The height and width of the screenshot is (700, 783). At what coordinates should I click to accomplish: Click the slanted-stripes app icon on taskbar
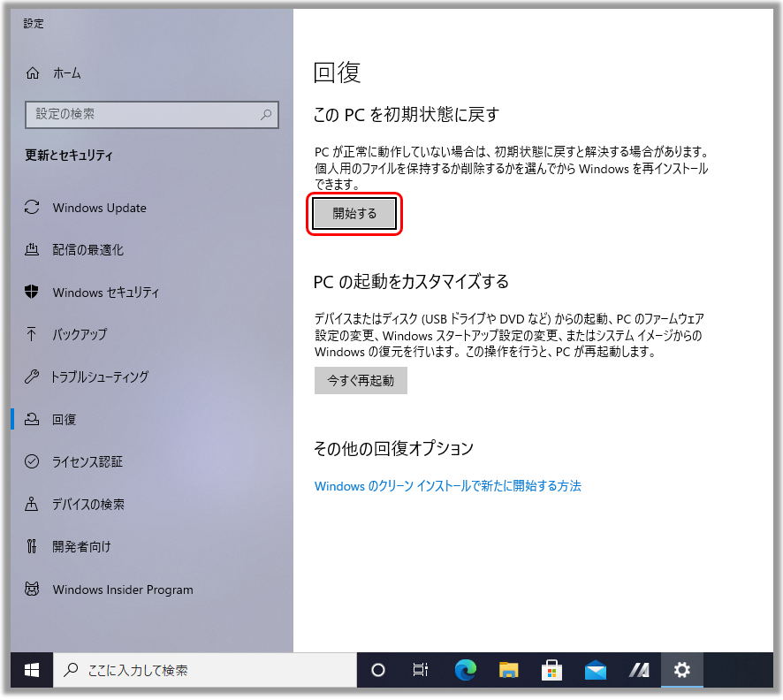[x=639, y=670]
